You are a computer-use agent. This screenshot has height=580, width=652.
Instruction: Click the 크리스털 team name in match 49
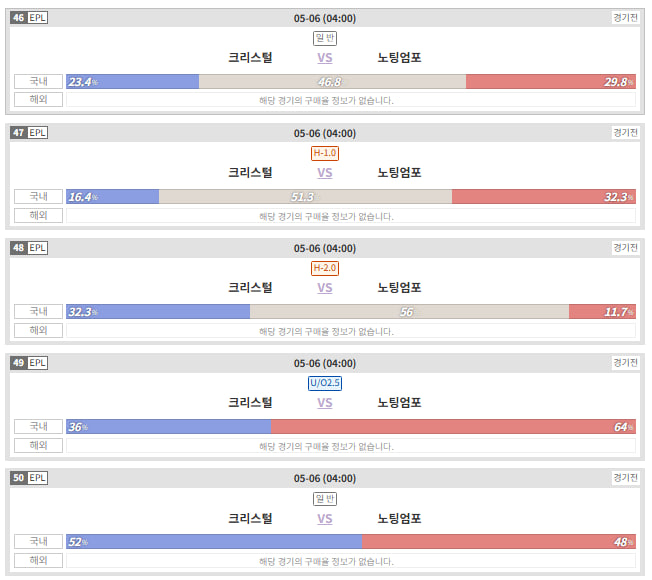pos(250,402)
